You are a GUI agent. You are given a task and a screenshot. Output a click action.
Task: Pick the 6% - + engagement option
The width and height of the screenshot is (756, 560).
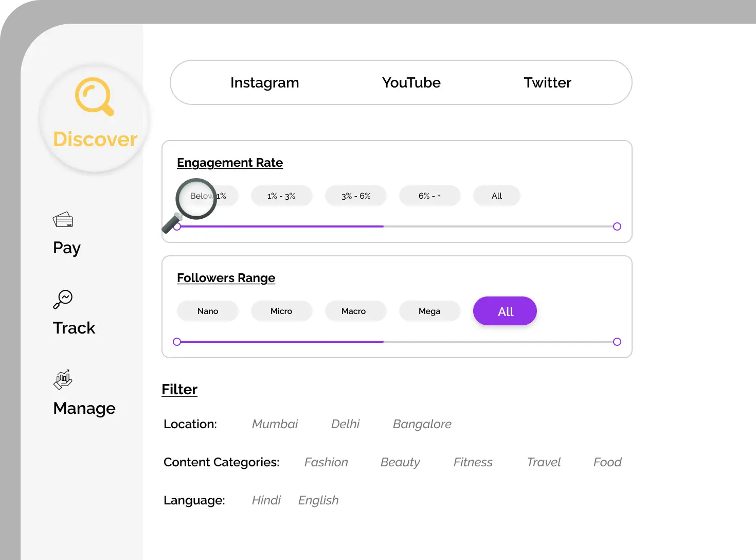[x=429, y=196]
